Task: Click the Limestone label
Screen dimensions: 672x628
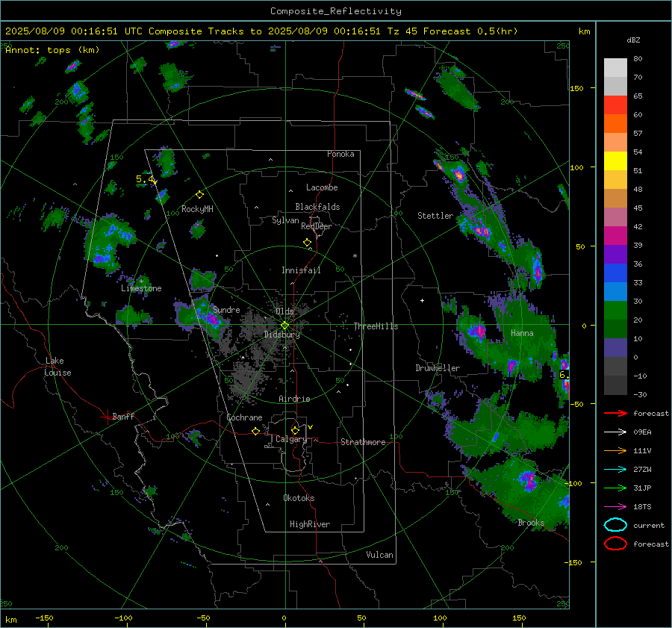Action: tap(141, 288)
